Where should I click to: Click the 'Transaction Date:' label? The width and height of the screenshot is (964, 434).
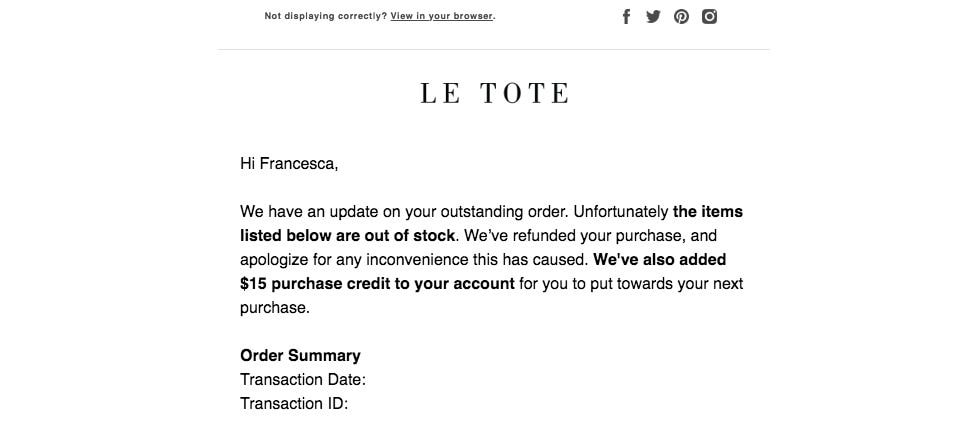(303, 379)
